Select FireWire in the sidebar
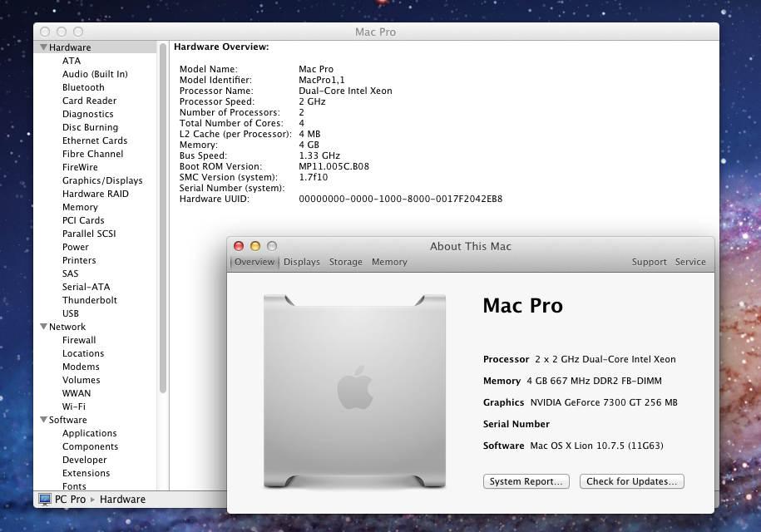 point(80,167)
